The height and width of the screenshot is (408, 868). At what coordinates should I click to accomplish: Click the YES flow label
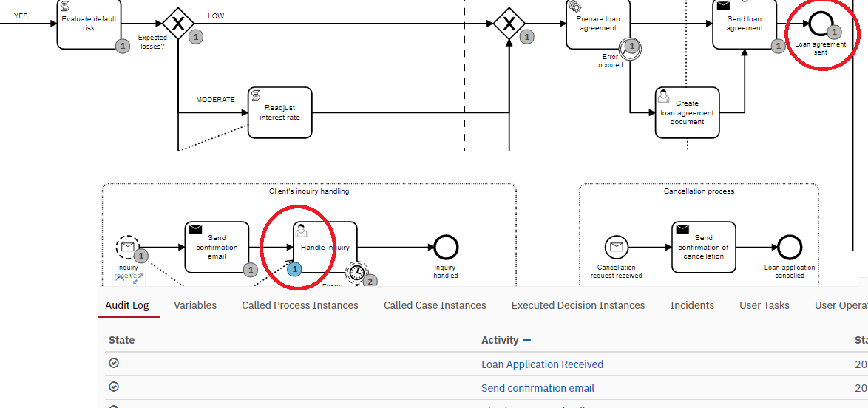pos(21,16)
